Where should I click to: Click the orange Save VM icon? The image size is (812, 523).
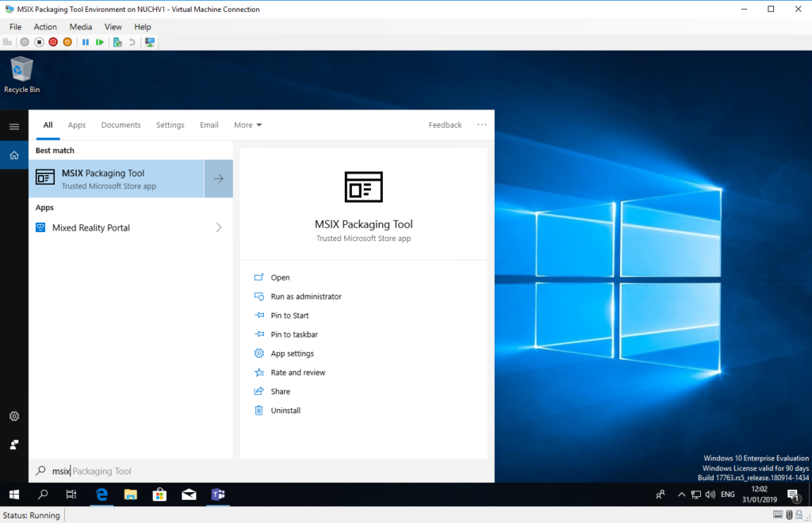point(67,42)
